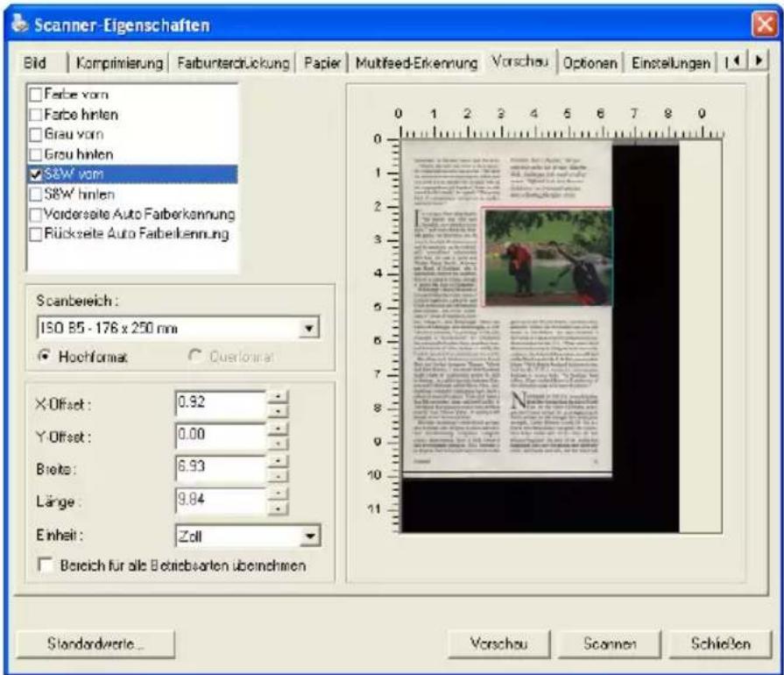The image size is (784, 675).
Task: Start scanning with Scannen button
Action: (x=610, y=643)
